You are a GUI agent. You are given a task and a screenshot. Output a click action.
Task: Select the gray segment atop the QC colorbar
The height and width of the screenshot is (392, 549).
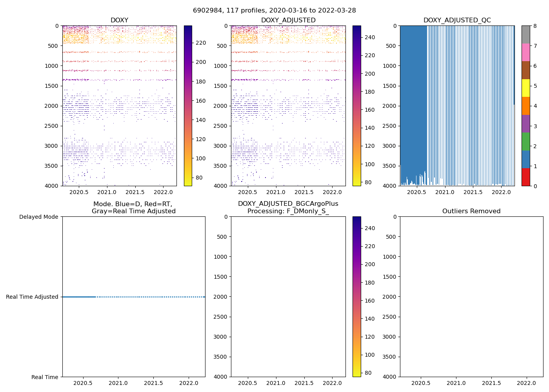(525, 34)
